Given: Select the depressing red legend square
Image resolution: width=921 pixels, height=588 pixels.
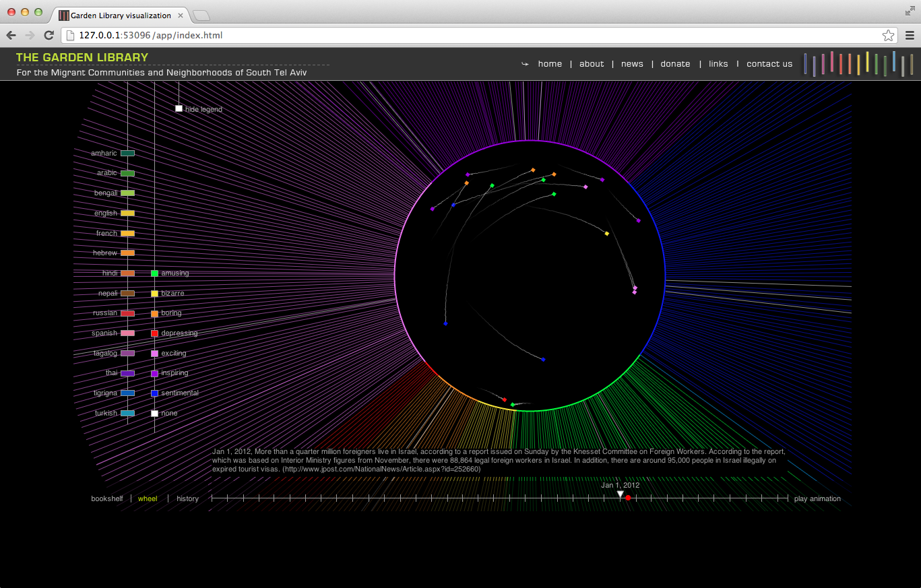Looking at the screenshot, I should pyautogui.click(x=154, y=333).
